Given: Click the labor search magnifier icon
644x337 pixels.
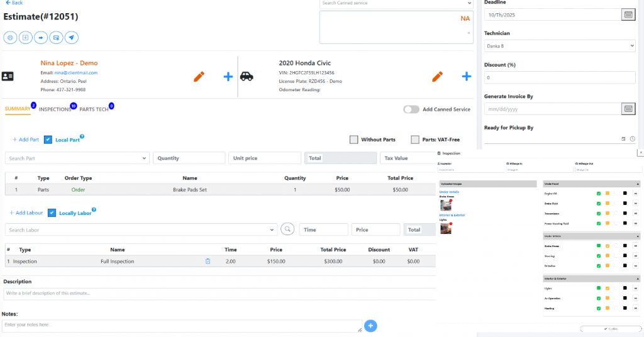Looking at the screenshot, I should (288, 229).
